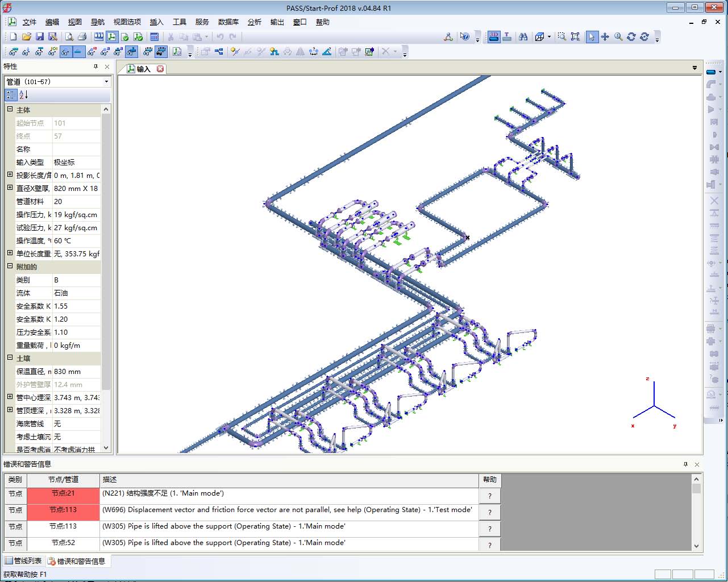Click the pipe route insert icon in second toolbar
The width and height of the screenshot is (728, 582).
[x=274, y=52]
